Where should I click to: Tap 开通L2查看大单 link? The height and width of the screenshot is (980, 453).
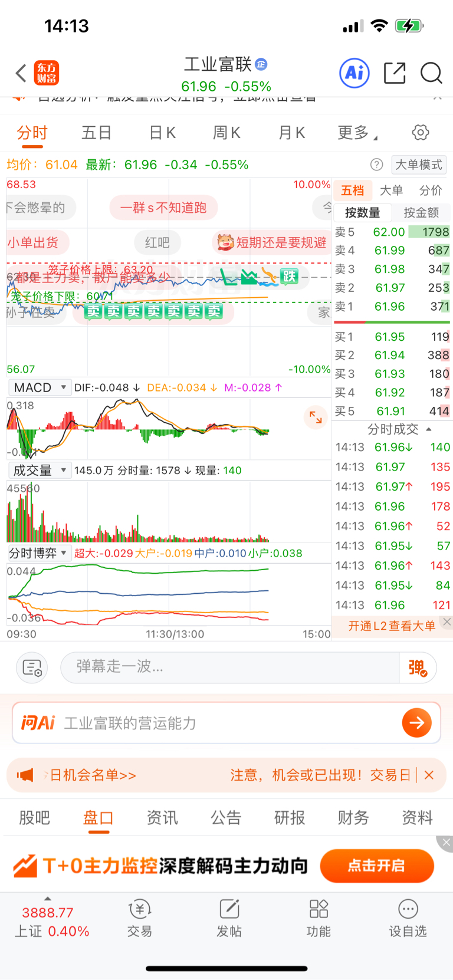(392, 626)
